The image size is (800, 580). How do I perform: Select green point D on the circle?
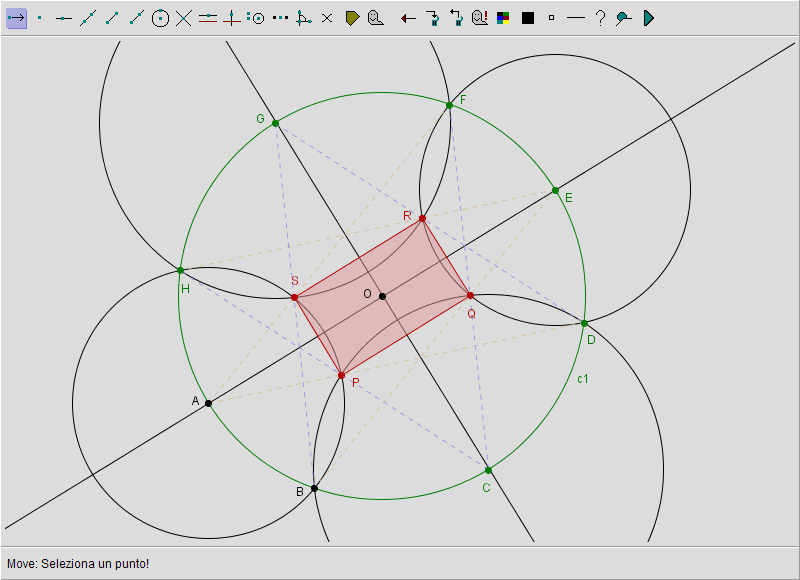585,323
